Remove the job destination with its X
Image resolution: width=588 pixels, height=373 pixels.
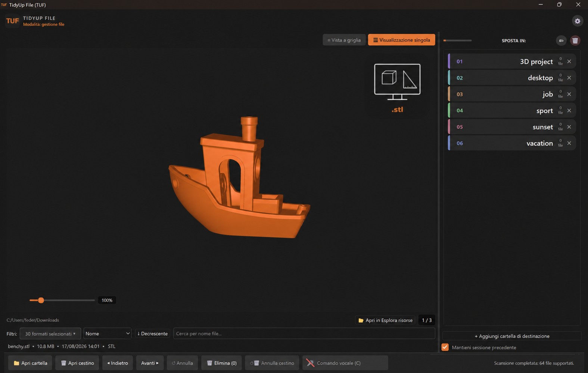click(x=569, y=94)
